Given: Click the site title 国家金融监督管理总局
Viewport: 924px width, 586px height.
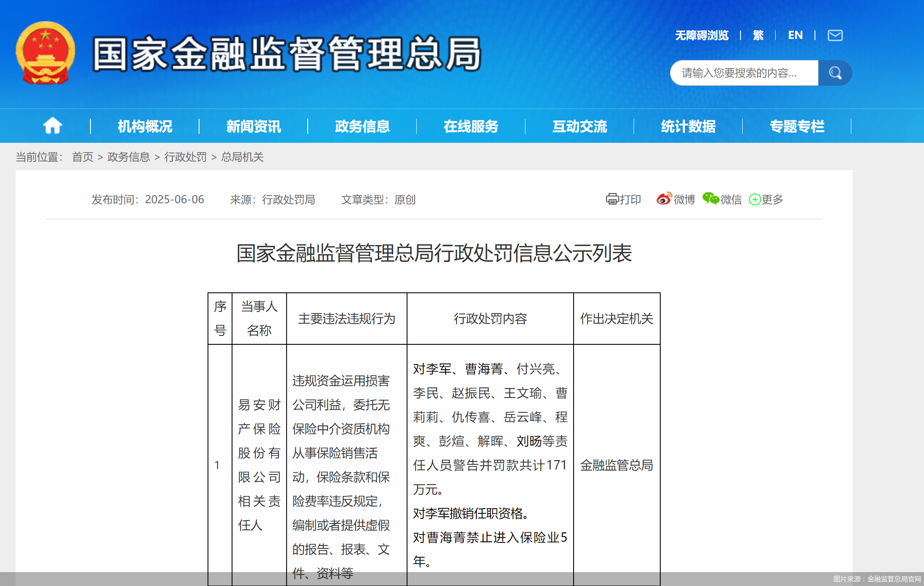Looking at the screenshot, I should [x=287, y=53].
